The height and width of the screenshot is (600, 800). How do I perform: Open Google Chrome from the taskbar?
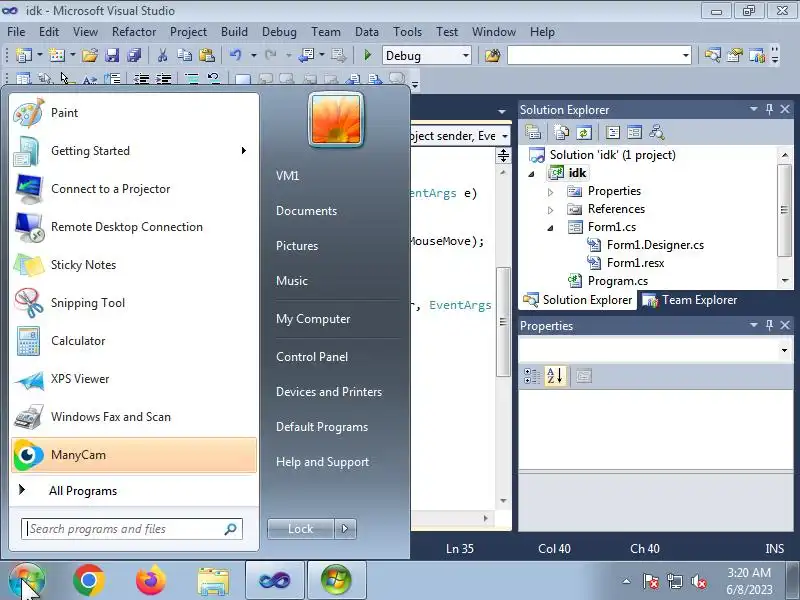(89, 580)
